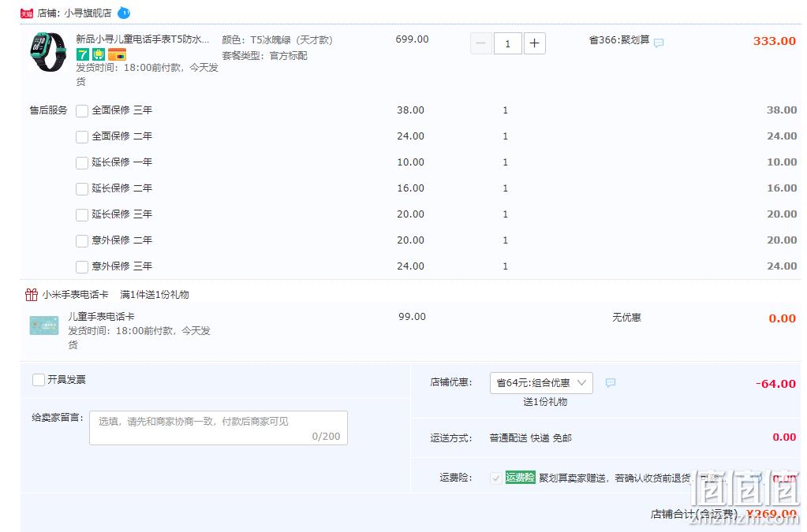Screen dimensions: 807x532
Task: Click the 小米手表电话卡 promotion label
Action: (x=75, y=295)
